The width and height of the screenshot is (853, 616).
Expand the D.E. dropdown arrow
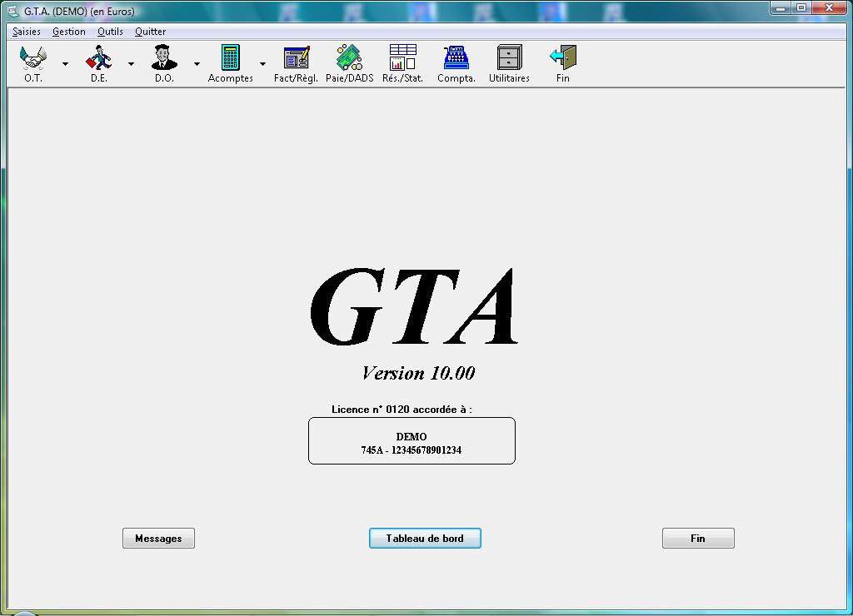tap(131, 64)
